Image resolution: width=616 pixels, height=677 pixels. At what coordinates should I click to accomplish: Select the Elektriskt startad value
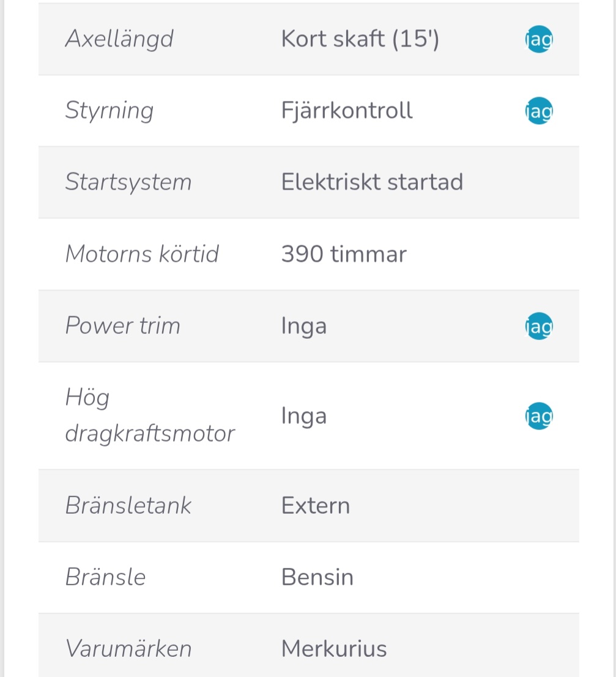pyautogui.click(x=372, y=182)
